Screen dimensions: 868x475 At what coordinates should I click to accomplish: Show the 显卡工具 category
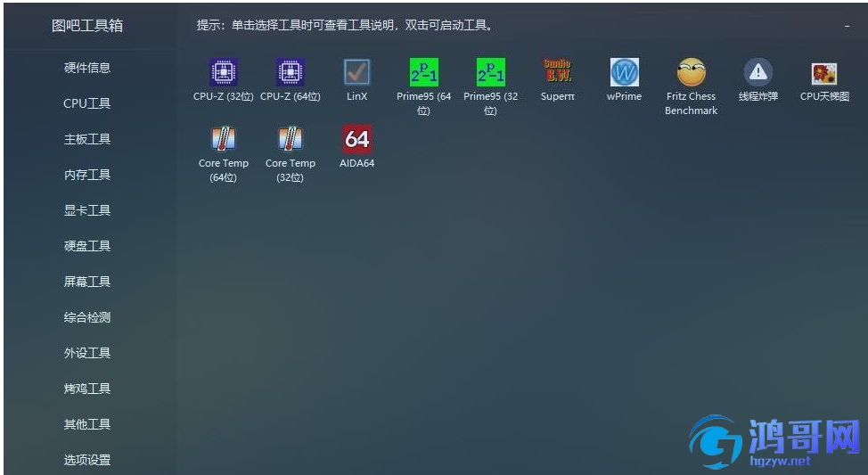pyautogui.click(x=87, y=209)
